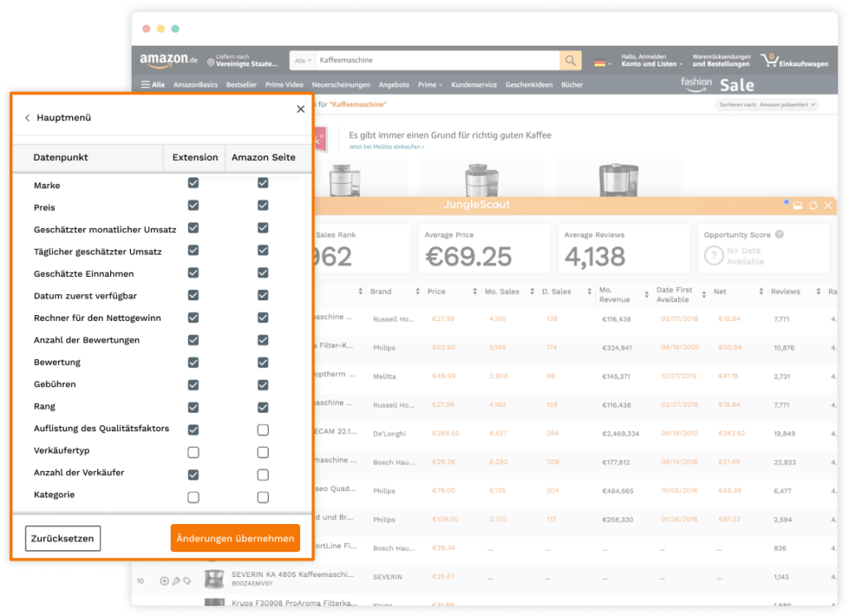Screen dimensions: 849x616
Task: Open Kundenservice nav item
Action: pos(473,85)
